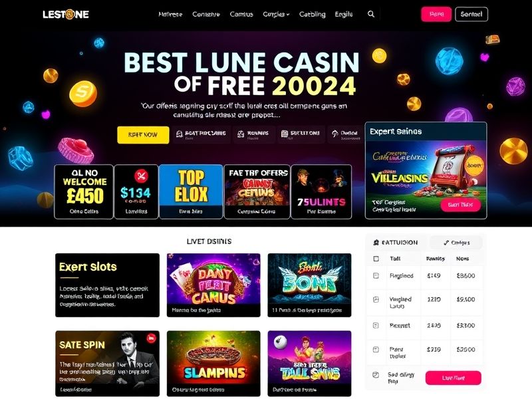This screenshot has width=532, height=399.
Task: Click the round icon in table footer row
Action: (376, 375)
